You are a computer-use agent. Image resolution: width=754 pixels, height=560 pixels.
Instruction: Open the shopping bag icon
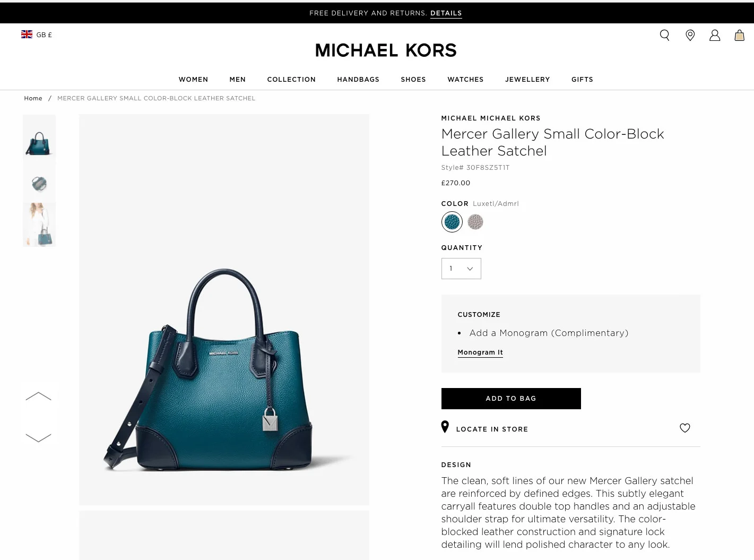pyautogui.click(x=739, y=36)
